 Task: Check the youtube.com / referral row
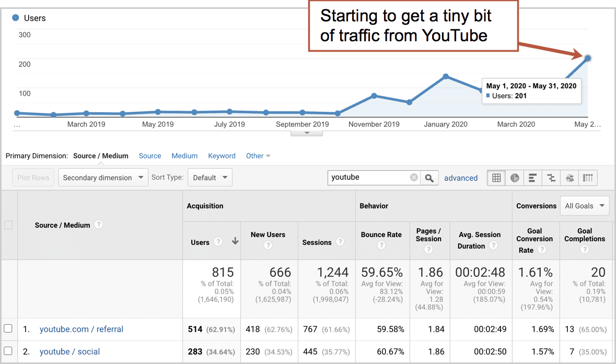(x=8, y=328)
